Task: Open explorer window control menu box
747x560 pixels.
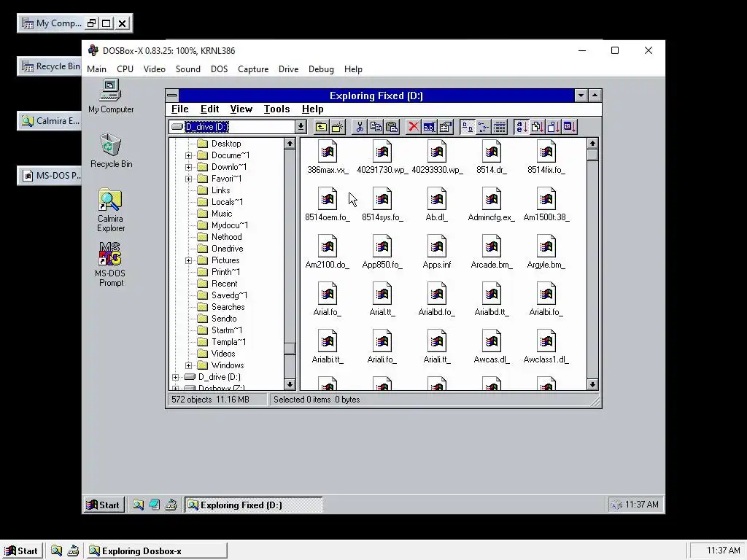Action: click(172, 96)
